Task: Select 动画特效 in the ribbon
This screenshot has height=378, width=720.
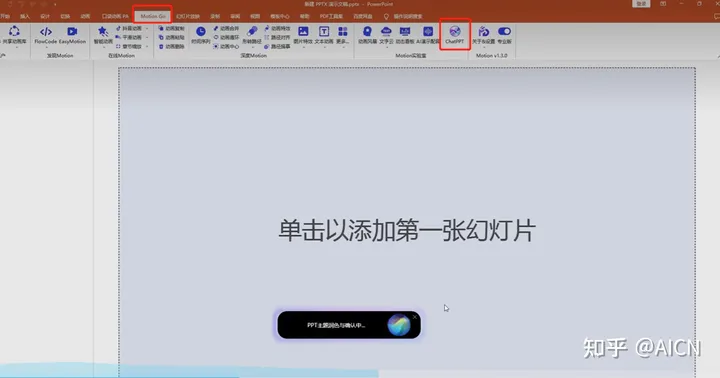Action: (x=277, y=28)
